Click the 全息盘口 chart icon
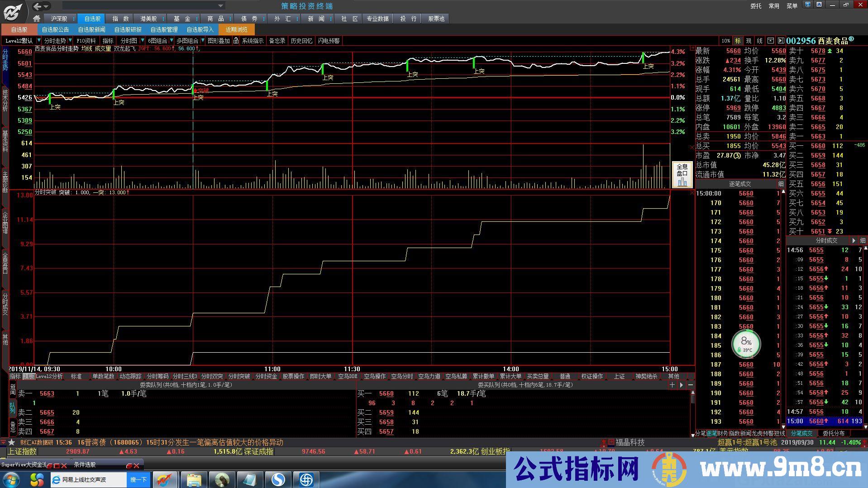The width and height of the screenshot is (868, 488). (x=682, y=174)
